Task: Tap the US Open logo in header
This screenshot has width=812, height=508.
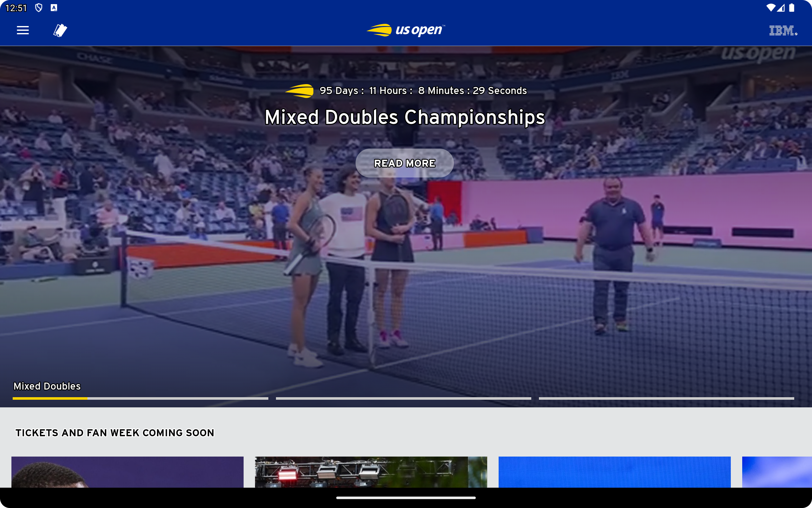Action: (406, 30)
